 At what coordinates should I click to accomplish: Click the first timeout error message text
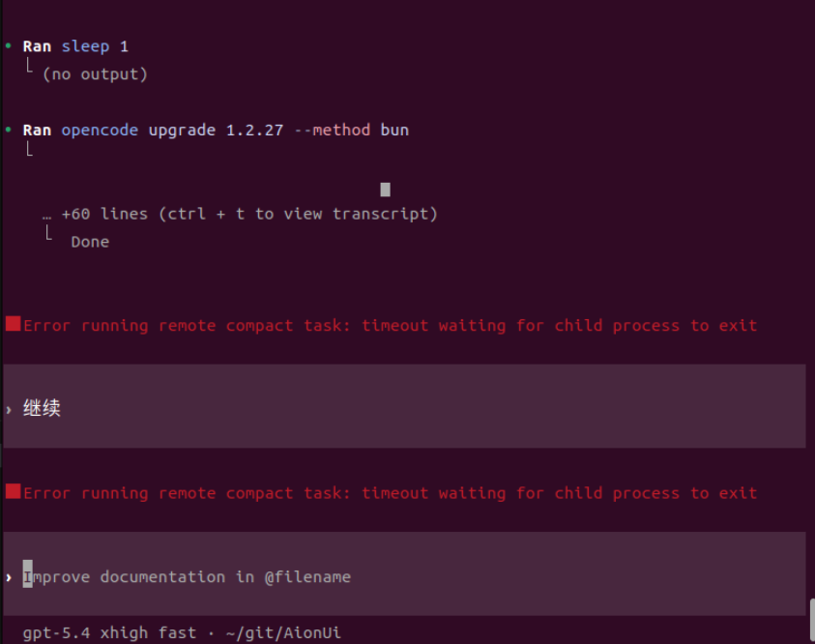(390, 325)
